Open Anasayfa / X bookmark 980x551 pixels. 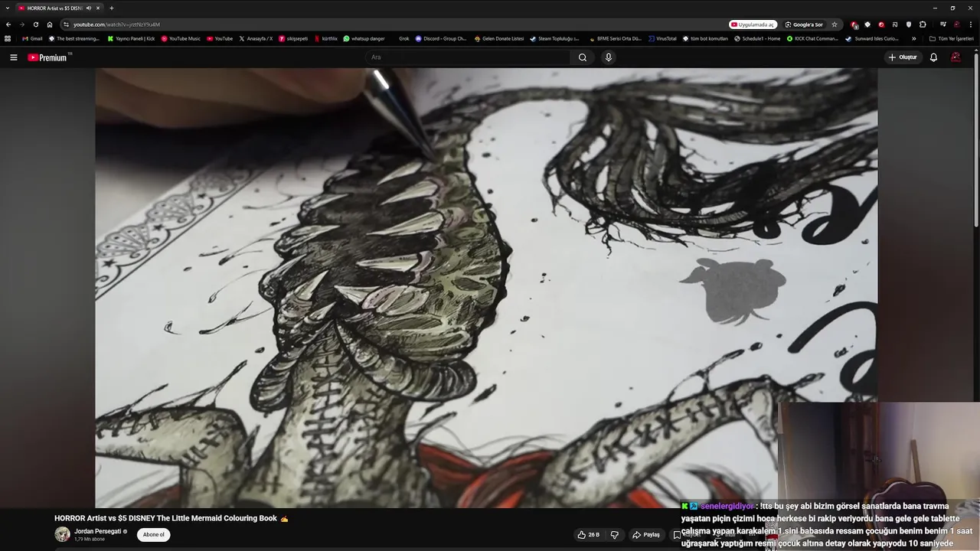[256, 38]
